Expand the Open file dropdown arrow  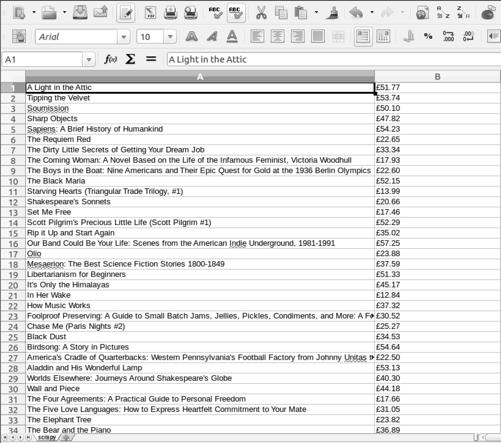(x=64, y=13)
